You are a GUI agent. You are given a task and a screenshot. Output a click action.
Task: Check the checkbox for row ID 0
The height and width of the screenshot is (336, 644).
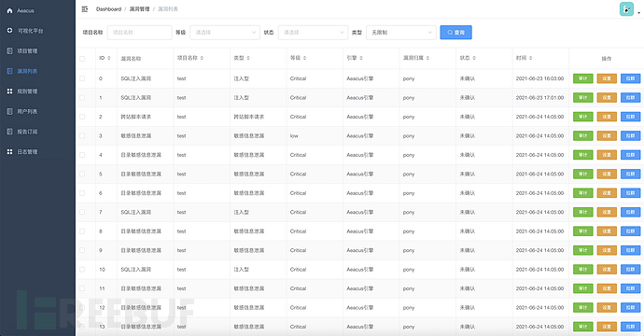coord(82,78)
